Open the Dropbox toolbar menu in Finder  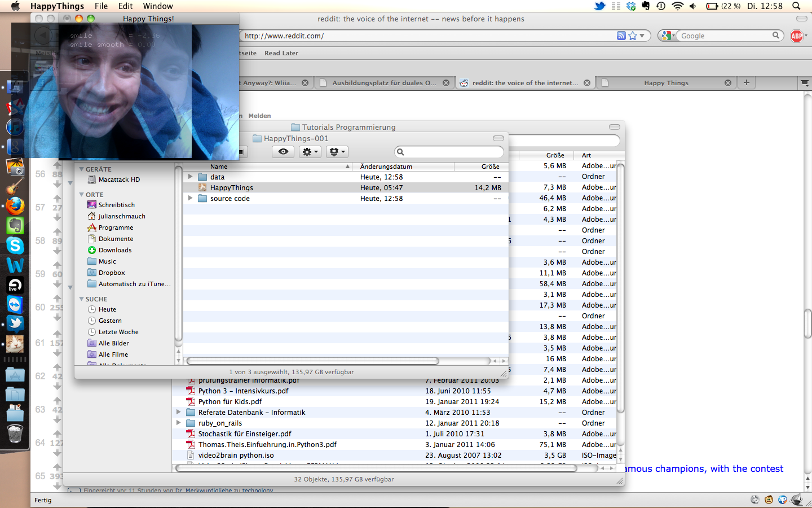coord(337,152)
